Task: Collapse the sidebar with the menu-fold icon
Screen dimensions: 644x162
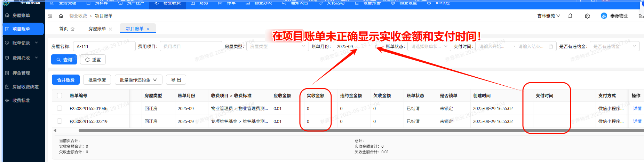Action: click(x=50, y=16)
